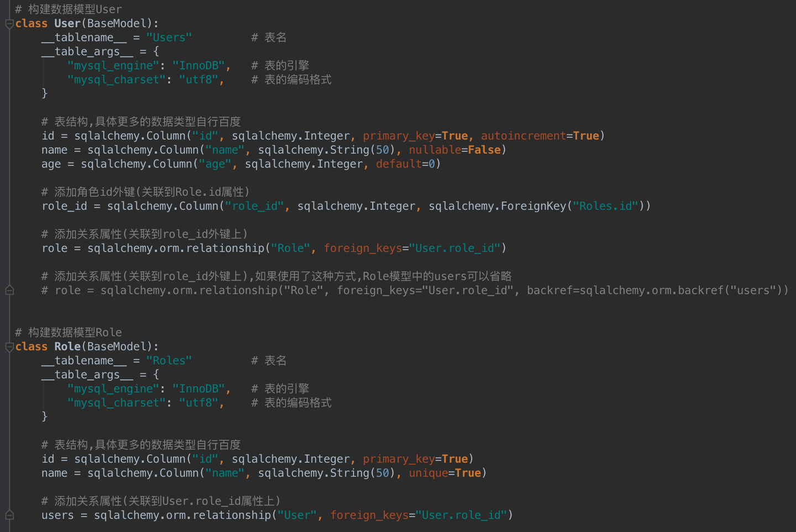Image resolution: width=796 pixels, height=532 pixels.
Task: Click "InnoDB" string inside class User
Action: [x=198, y=66]
